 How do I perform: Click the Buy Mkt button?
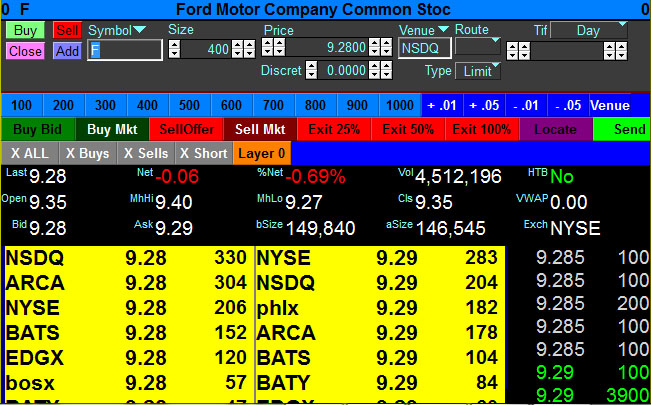(x=112, y=129)
